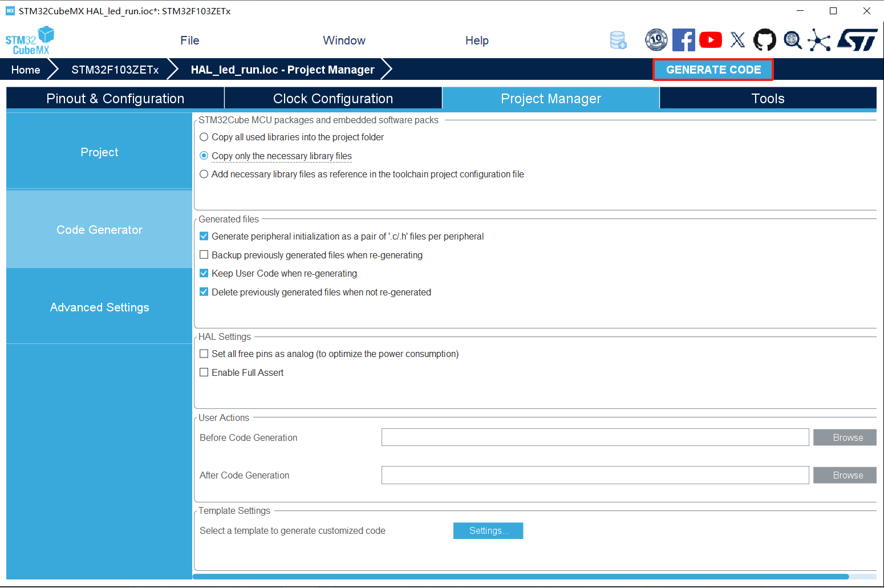The width and height of the screenshot is (884, 588).
Task: Open the Window menu
Action: (x=344, y=40)
